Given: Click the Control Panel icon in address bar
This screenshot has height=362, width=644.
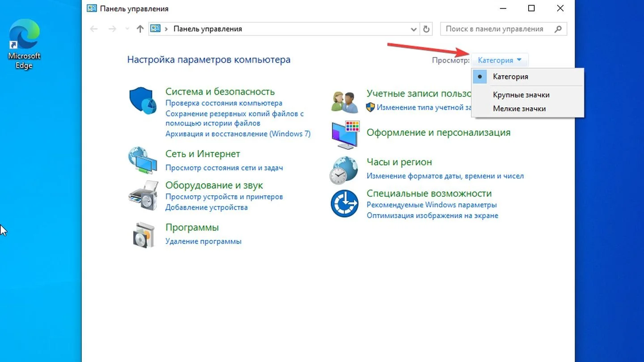Looking at the screenshot, I should [x=155, y=29].
